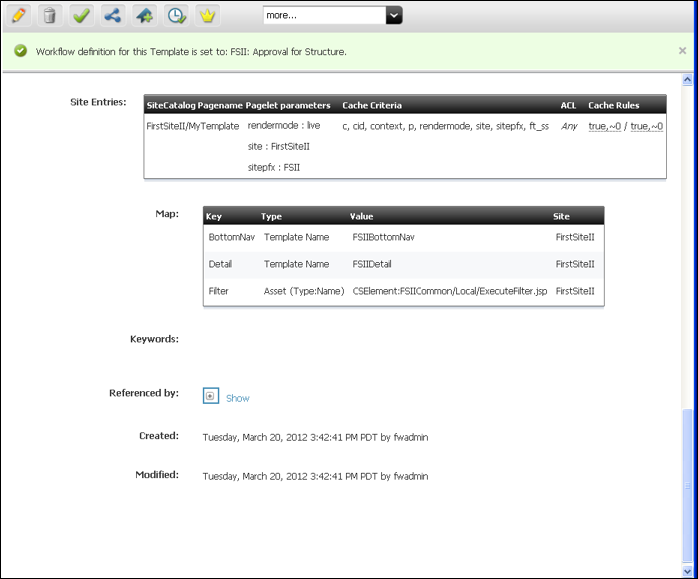Click the CSElement:FSIICommon/Local/ExecuteFilter.jsp value
The height and width of the screenshot is (579, 698).
(x=450, y=291)
